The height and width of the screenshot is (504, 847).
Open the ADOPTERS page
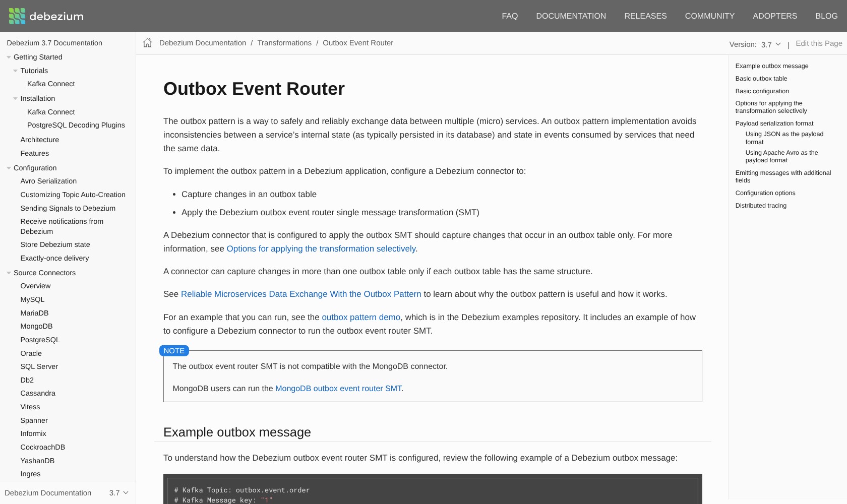pyautogui.click(x=775, y=16)
